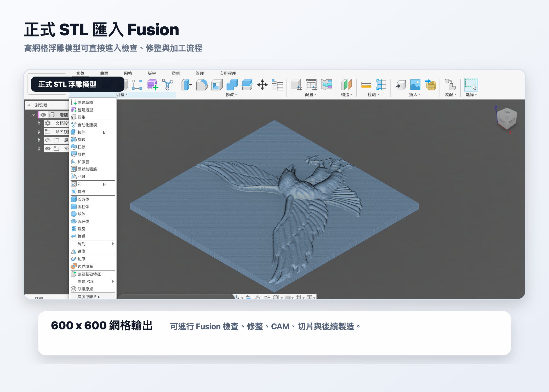Open the 构造 dropdown menu
The image size is (549, 392).
(x=346, y=95)
